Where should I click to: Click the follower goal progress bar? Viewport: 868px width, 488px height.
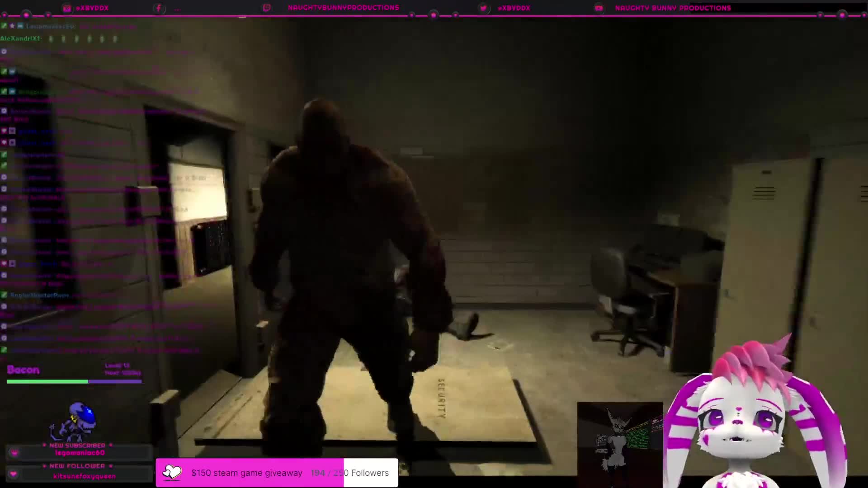click(x=277, y=473)
